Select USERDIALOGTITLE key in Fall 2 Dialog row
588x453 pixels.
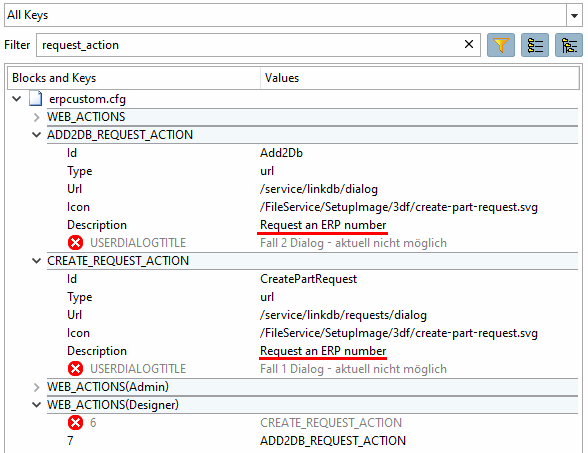138,243
